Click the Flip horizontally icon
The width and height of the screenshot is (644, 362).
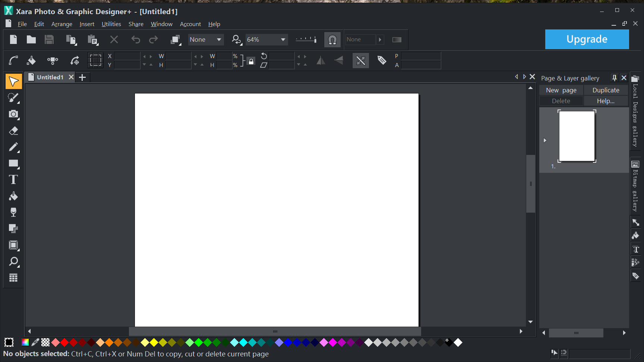(321, 60)
